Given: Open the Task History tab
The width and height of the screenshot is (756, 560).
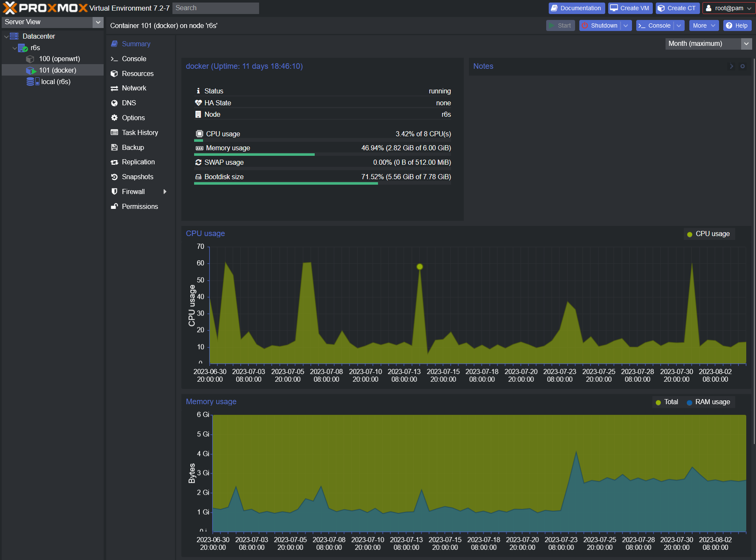Looking at the screenshot, I should (140, 133).
